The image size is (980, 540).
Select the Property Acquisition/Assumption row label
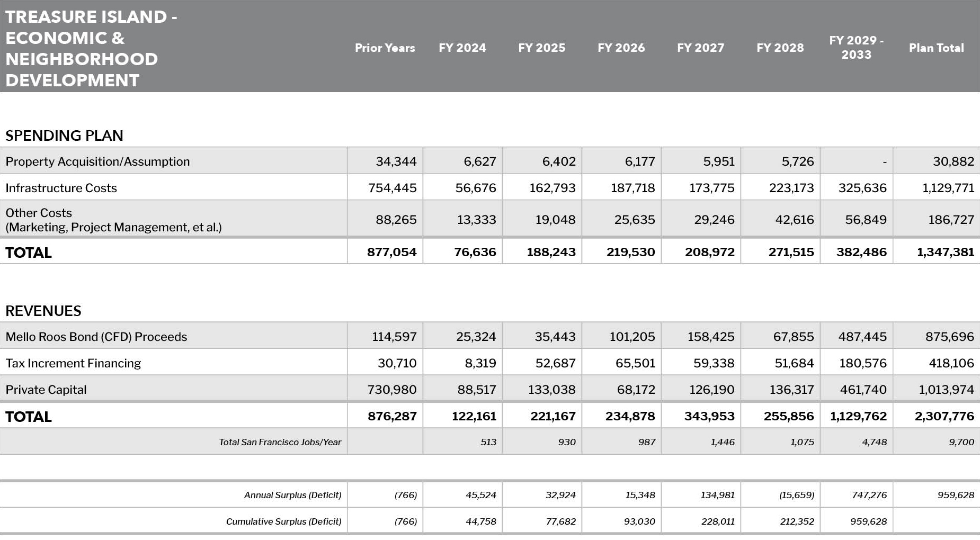(x=97, y=161)
